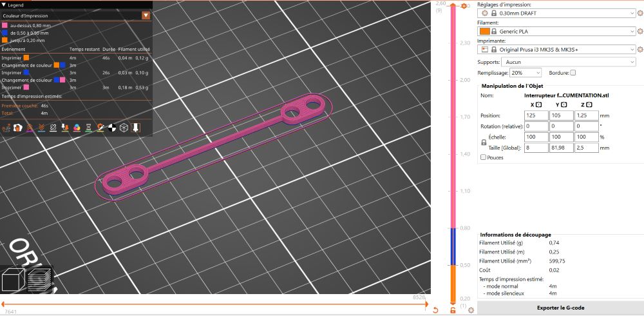The image size is (644, 316).
Task: Mirror object along Z axis icon
Action: click(589, 105)
